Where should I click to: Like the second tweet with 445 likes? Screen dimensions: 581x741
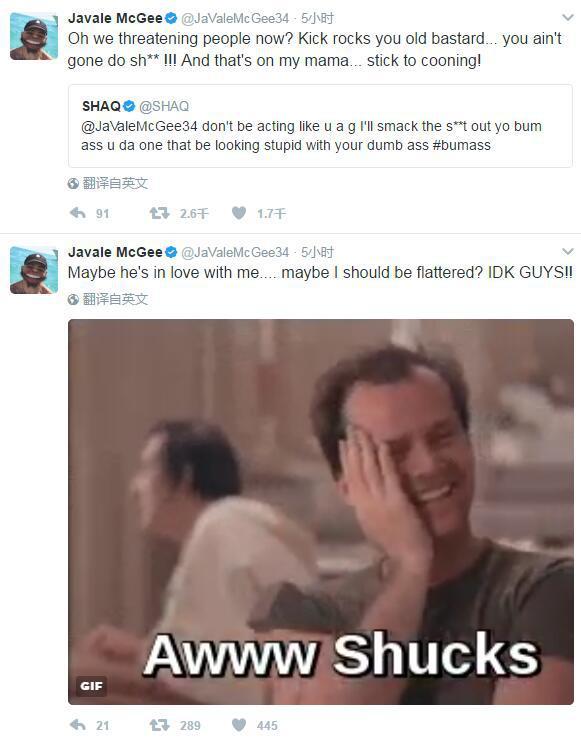pyautogui.click(x=239, y=724)
